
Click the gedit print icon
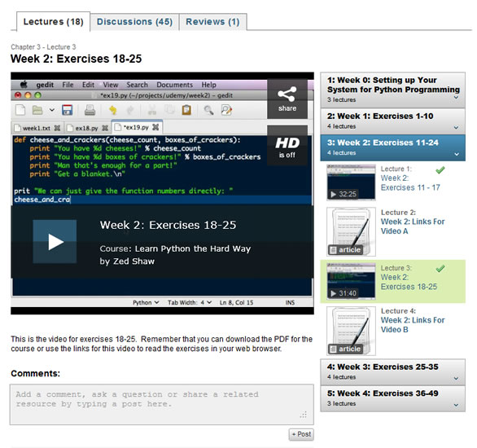click(90, 110)
